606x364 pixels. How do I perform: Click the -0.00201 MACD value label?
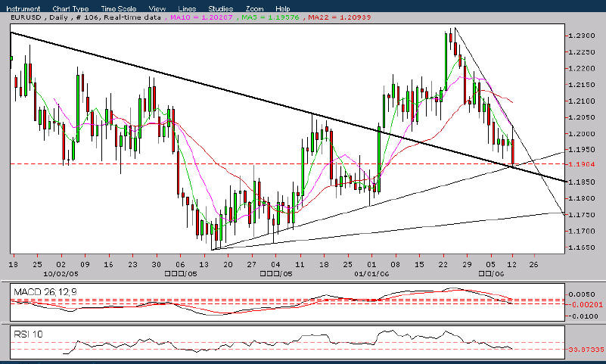(584, 304)
